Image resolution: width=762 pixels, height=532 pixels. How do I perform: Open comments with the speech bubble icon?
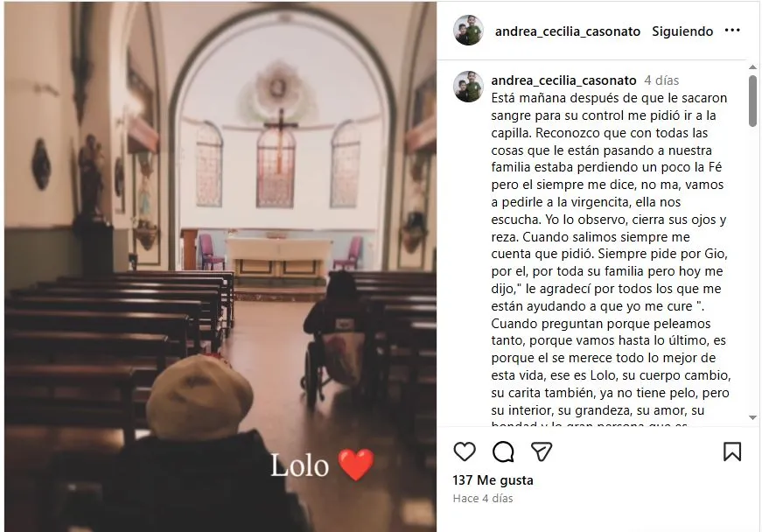point(503,451)
